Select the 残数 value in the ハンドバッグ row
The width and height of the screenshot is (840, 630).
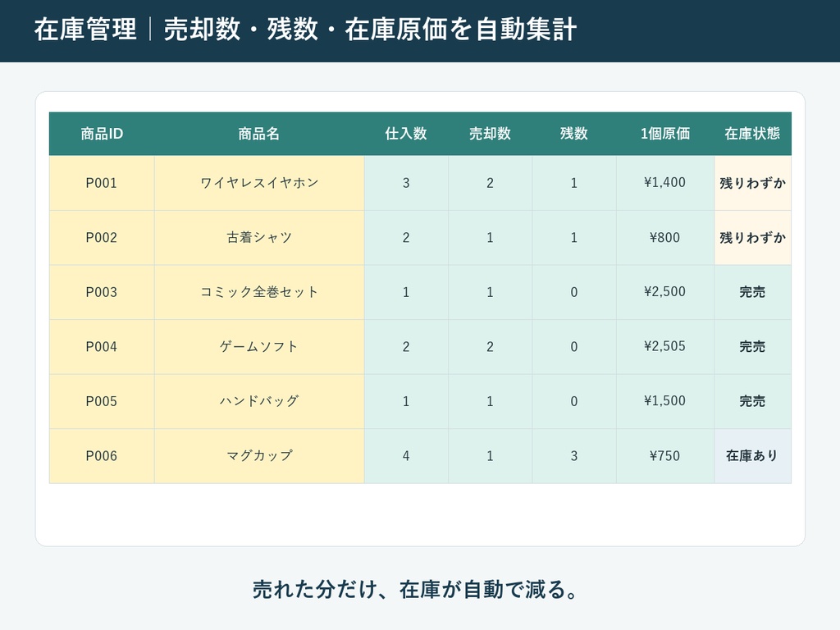pos(574,402)
